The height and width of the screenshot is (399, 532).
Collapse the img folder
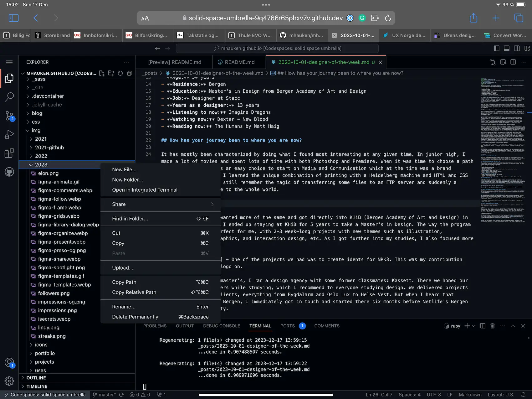click(36, 130)
